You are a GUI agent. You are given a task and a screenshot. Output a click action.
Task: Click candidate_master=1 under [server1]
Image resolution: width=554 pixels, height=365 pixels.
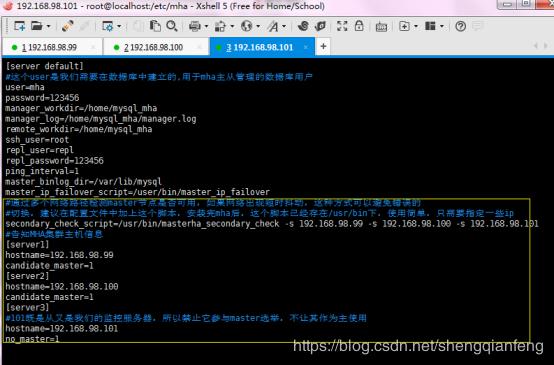tap(49, 265)
